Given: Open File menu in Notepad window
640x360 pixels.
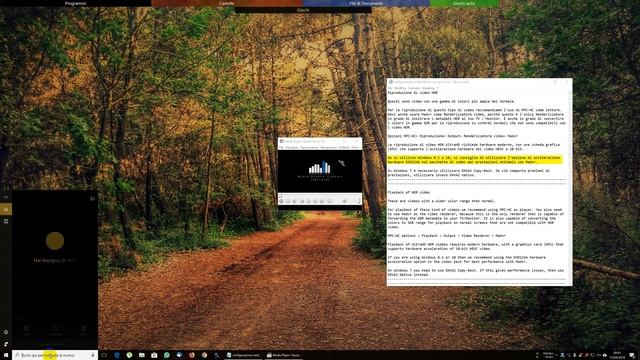Looking at the screenshot, I should pos(390,88).
